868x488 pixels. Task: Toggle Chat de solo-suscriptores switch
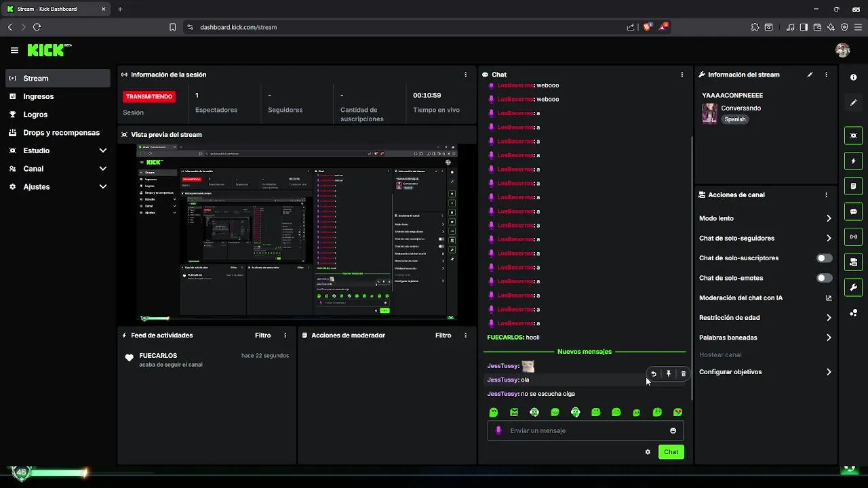(825, 258)
